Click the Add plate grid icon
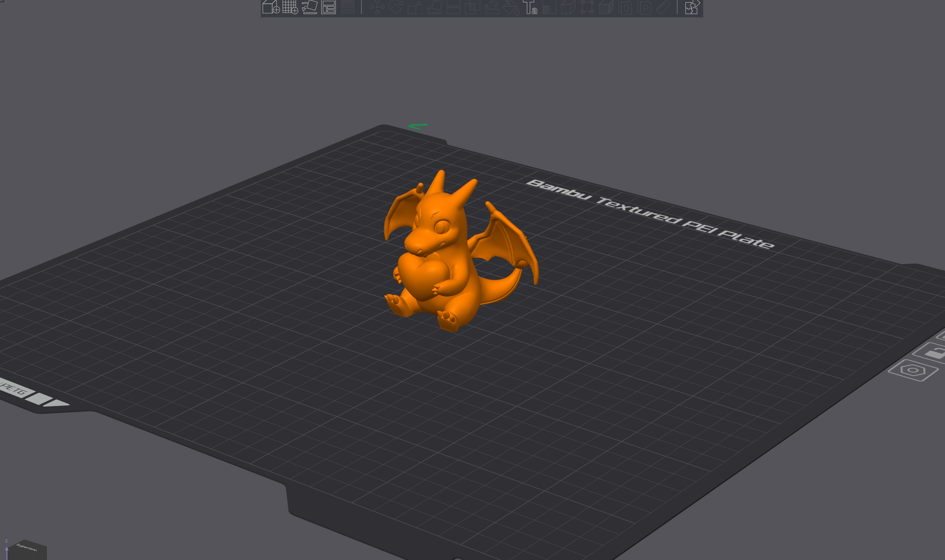This screenshot has height=560, width=945. tap(290, 7)
